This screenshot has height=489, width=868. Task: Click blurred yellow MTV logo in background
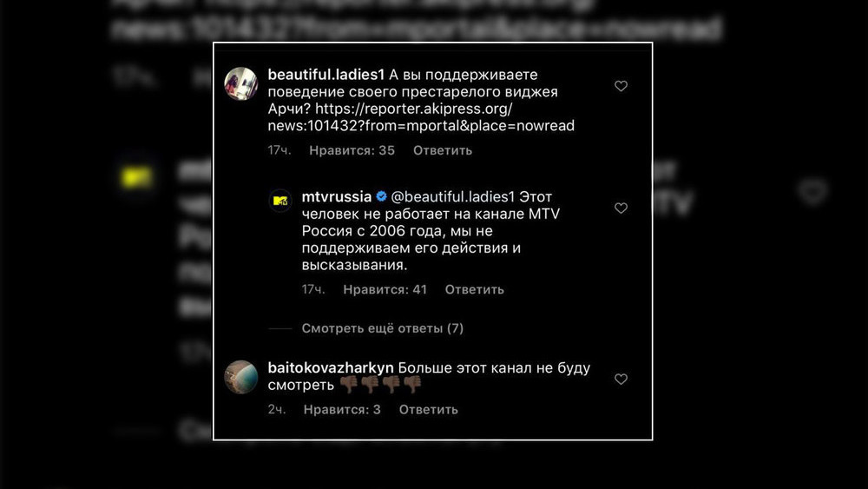(x=136, y=177)
